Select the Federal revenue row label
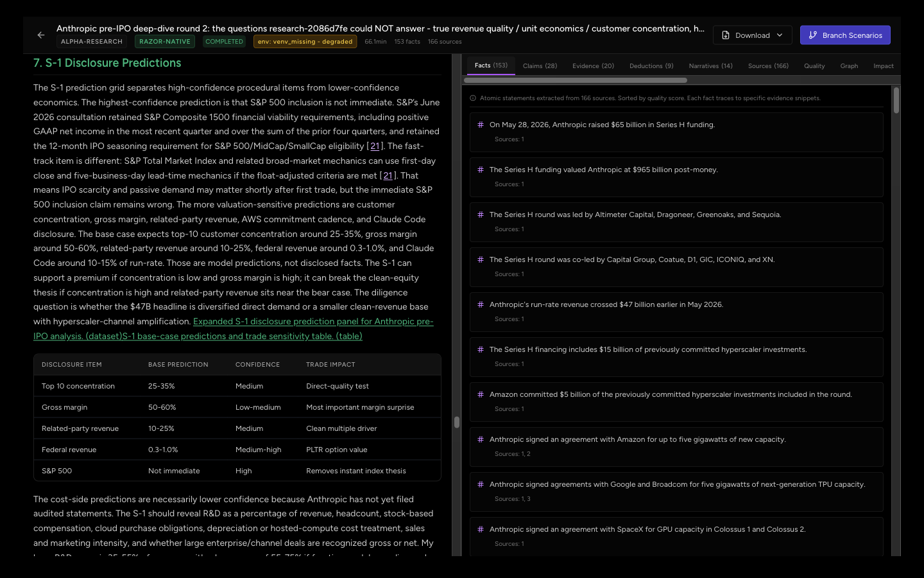 point(69,450)
